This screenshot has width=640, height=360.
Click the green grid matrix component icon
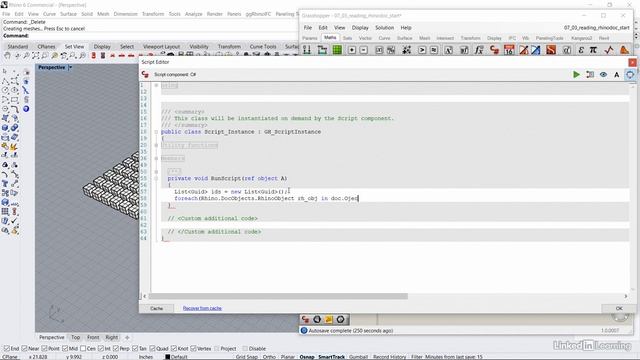pos(337,50)
